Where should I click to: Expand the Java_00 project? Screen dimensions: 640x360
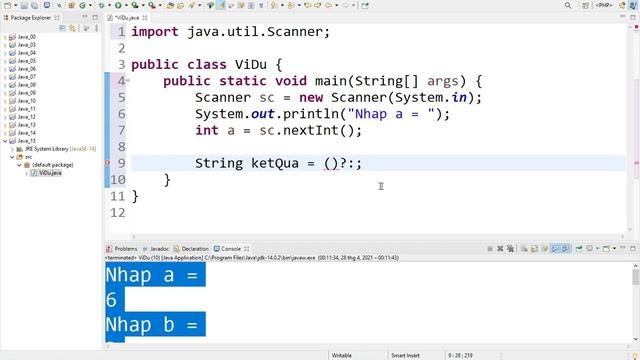[x=5, y=37]
